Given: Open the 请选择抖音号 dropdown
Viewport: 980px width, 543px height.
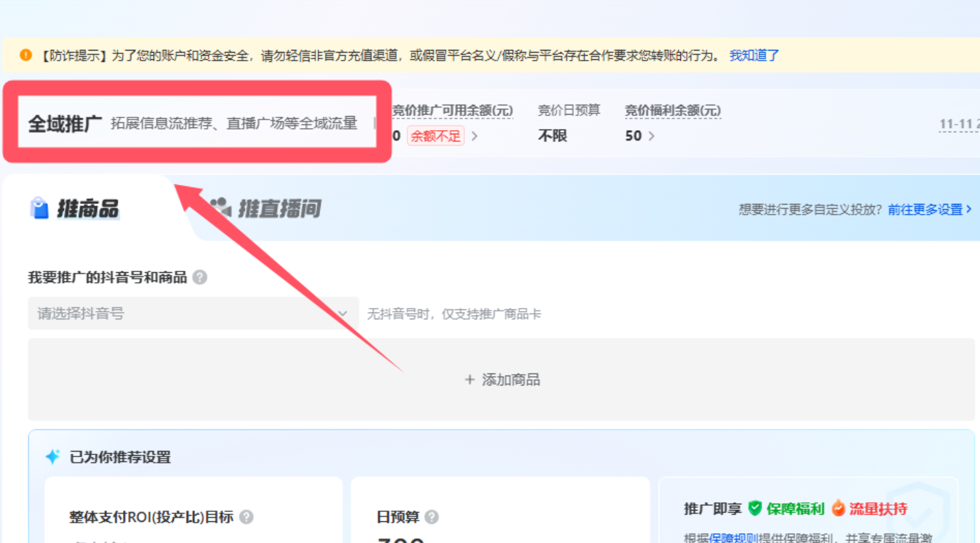Looking at the screenshot, I should click(x=193, y=314).
